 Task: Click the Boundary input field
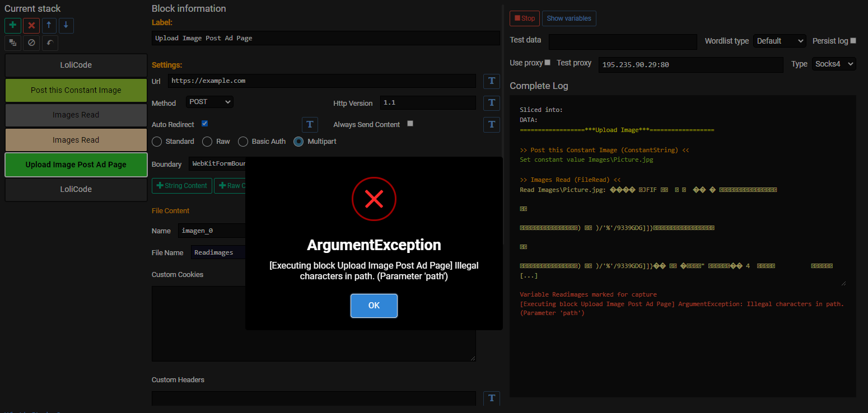pyautogui.click(x=217, y=164)
